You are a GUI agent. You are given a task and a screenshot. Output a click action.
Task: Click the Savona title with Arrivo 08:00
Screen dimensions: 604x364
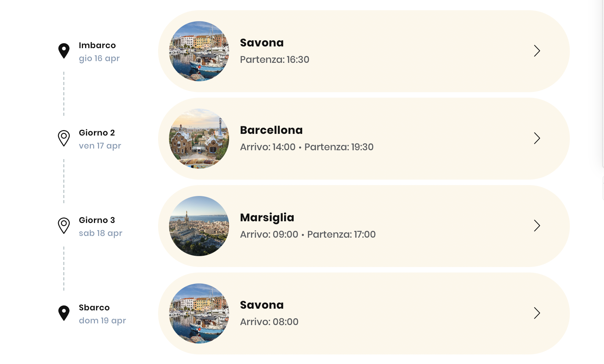(262, 305)
